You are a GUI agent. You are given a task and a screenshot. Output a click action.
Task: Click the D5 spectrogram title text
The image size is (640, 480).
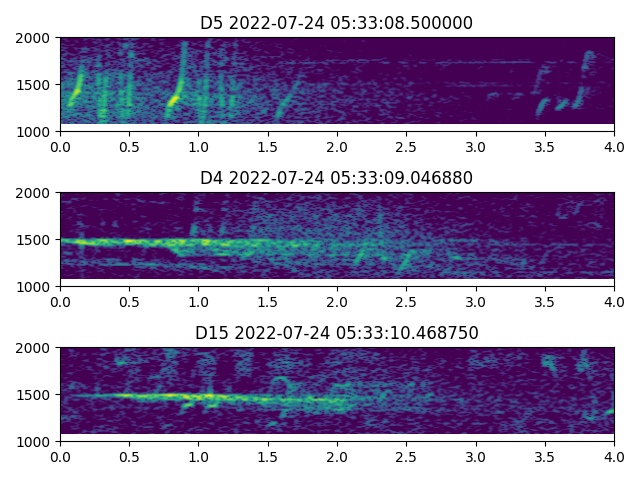tap(336, 23)
